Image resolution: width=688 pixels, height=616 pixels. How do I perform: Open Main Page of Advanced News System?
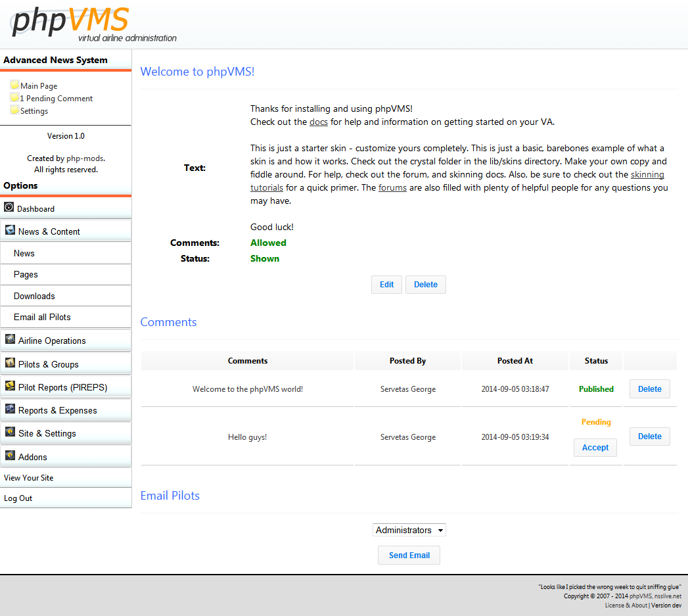(39, 86)
